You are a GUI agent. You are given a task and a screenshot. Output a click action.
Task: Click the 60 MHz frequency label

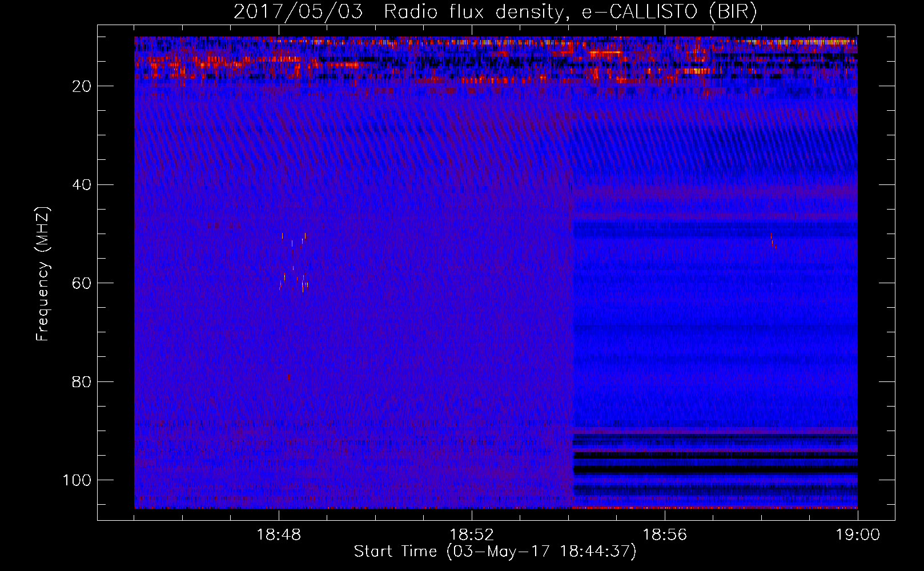pos(82,283)
